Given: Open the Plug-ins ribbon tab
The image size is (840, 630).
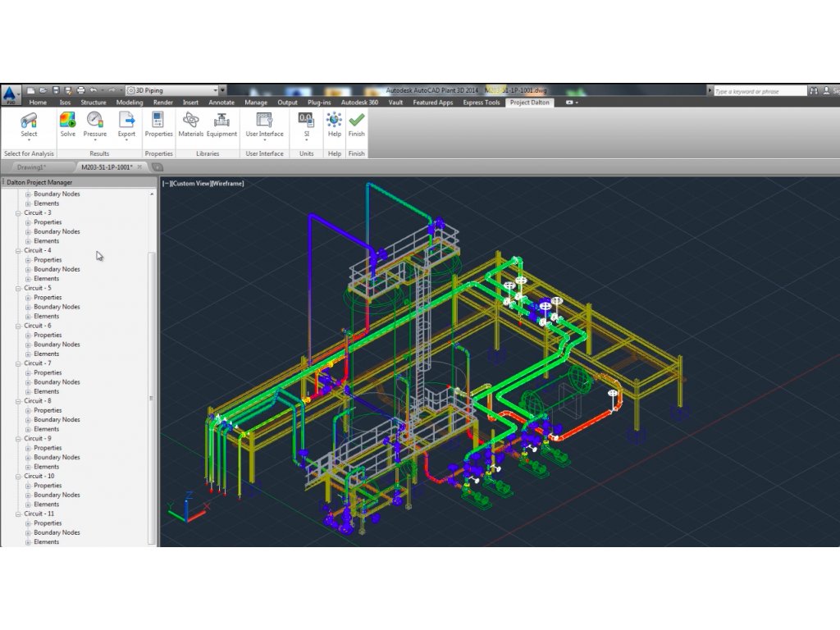Looking at the screenshot, I should (319, 103).
